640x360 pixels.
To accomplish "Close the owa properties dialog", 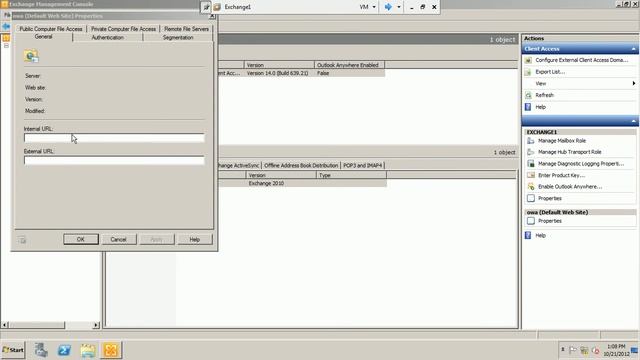I will pos(212,16).
